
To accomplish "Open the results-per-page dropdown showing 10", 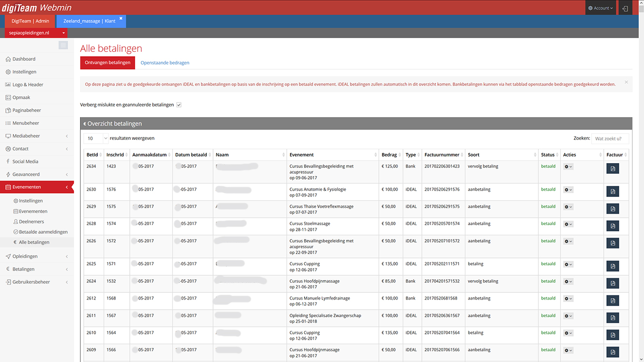I will 96,138.
